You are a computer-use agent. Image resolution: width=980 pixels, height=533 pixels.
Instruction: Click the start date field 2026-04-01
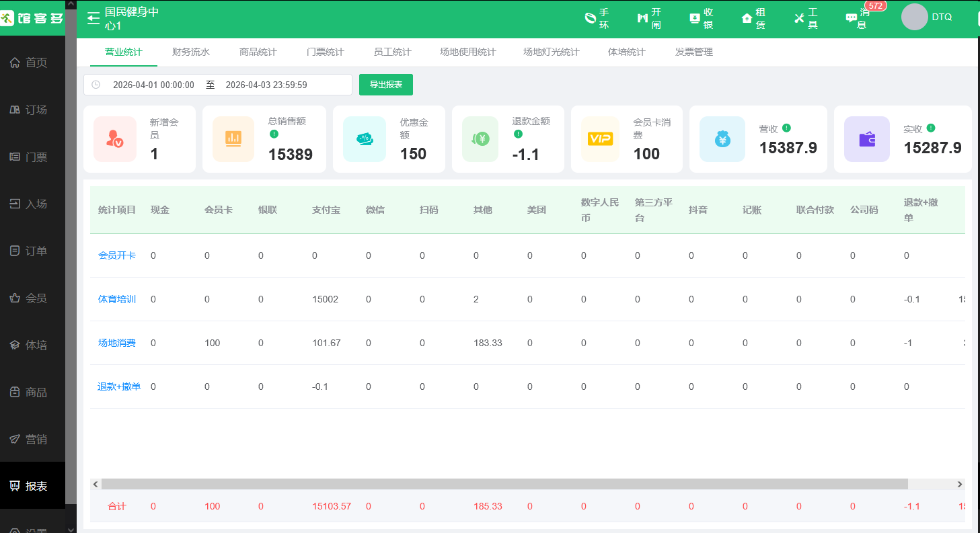click(x=153, y=85)
